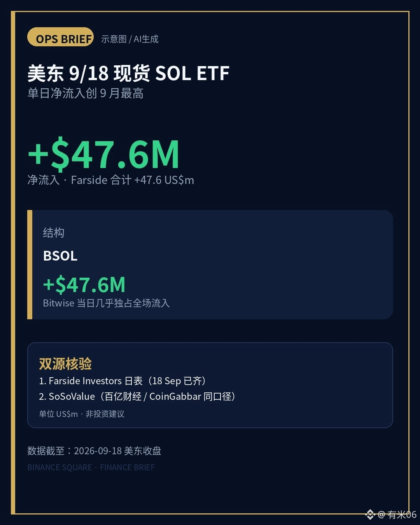Click the 双源核验 section heading

65,364
